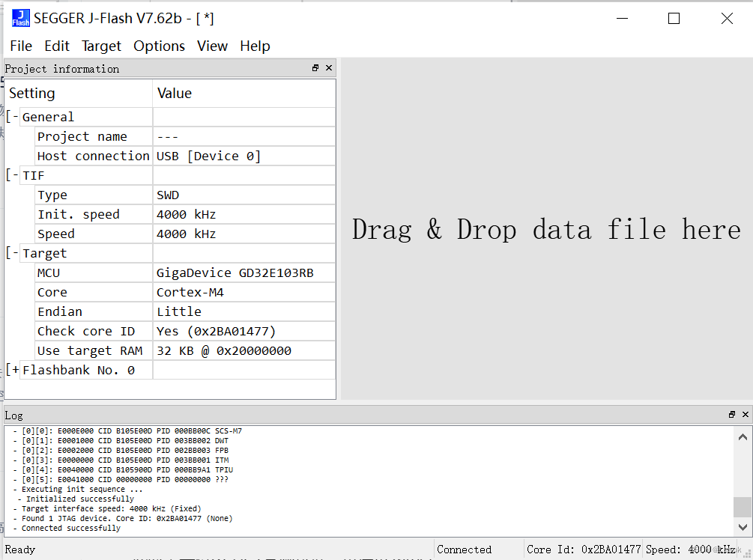The image size is (753, 560).
Task: Undock the Log panel
Action: pos(732,415)
